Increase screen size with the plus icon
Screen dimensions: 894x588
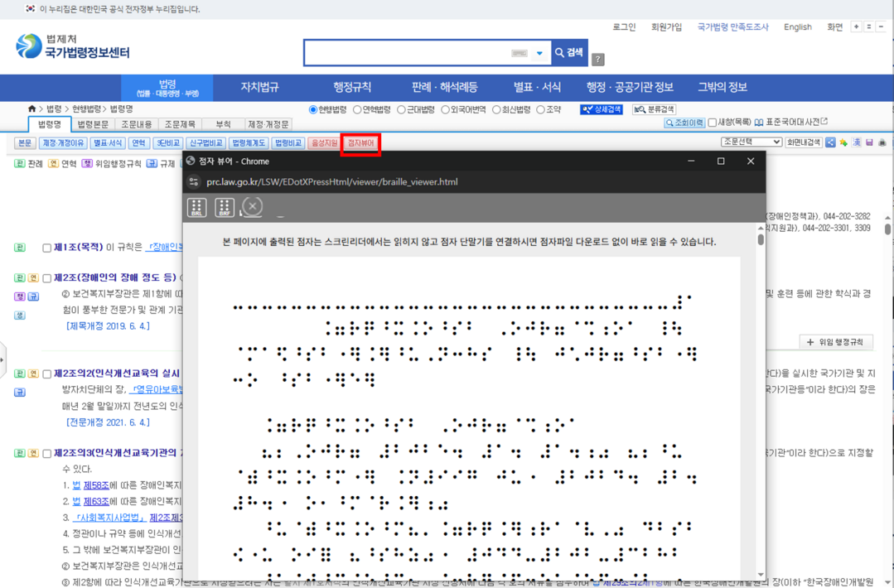pyautogui.click(x=856, y=27)
